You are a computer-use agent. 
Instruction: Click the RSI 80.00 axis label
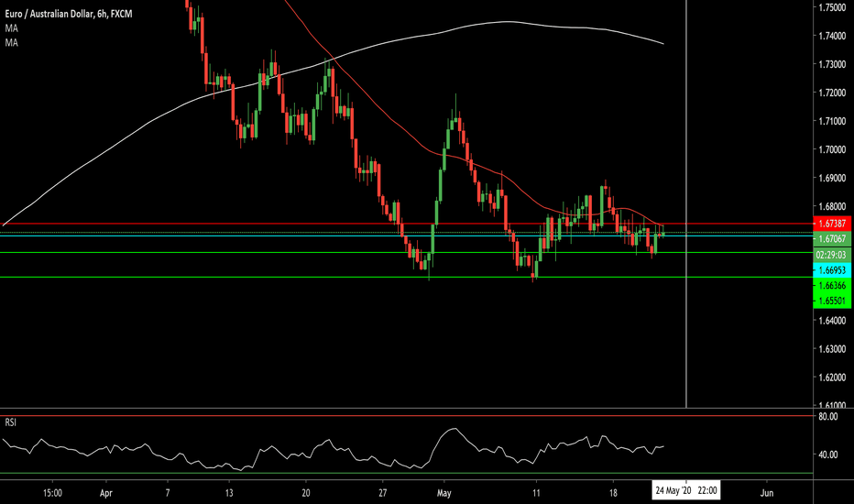pyautogui.click(x=827, y=417)
